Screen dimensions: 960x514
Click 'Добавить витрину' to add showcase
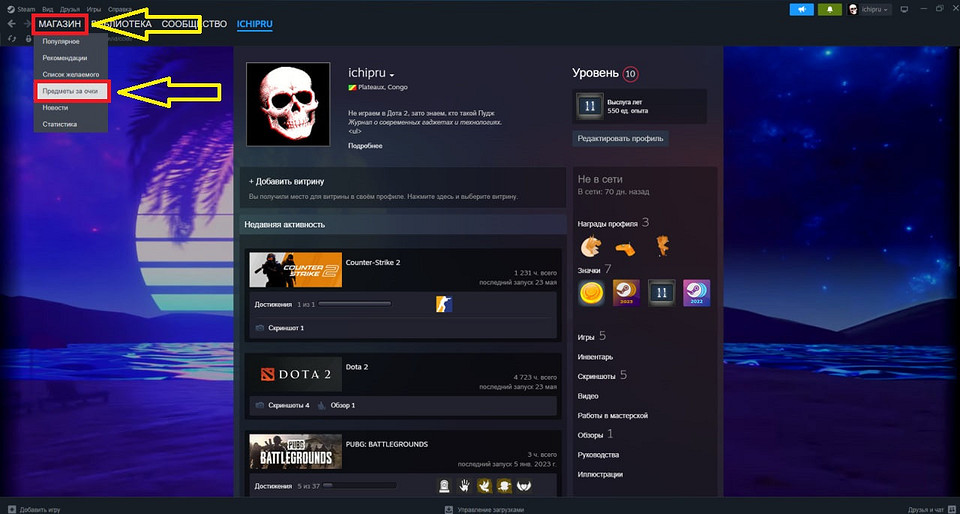[x=286, y=182]
